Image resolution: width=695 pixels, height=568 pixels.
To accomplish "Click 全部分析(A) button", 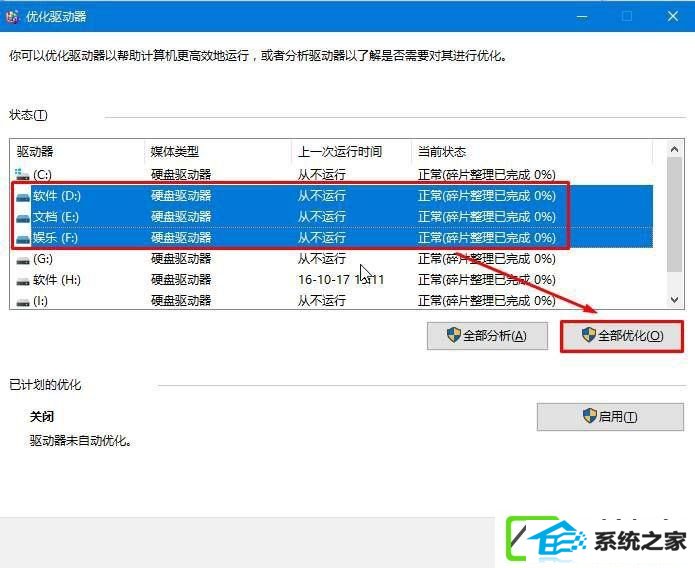I will tap(487, 336).
